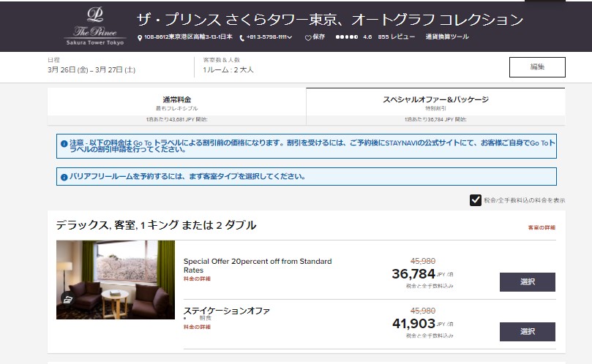Click the dates 3月 26日 – 3月 27日
The width and height of the screenshot is (592, 364).
point(91,69)
